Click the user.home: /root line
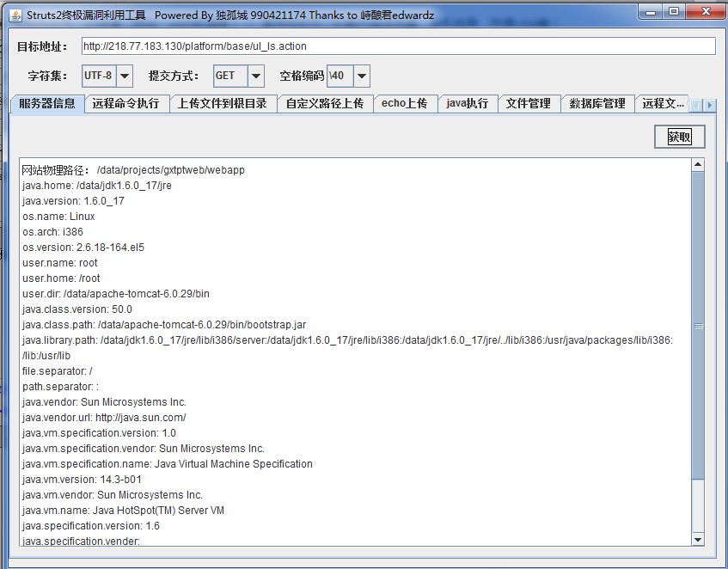 click(x=61, y=278)
